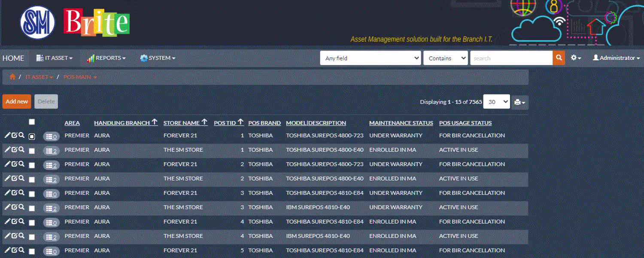Toggle checkbox for FOREVER 21 POS 2 row
The image size is (644, 258).
(x=32, y=165)
